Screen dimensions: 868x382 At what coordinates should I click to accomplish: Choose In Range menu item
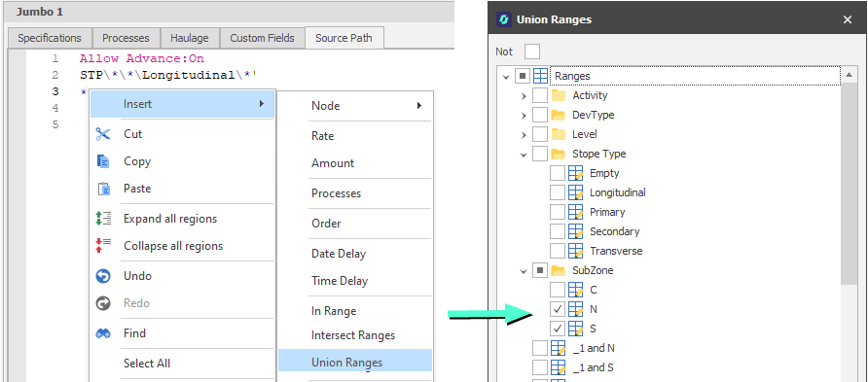click(355, 311)
